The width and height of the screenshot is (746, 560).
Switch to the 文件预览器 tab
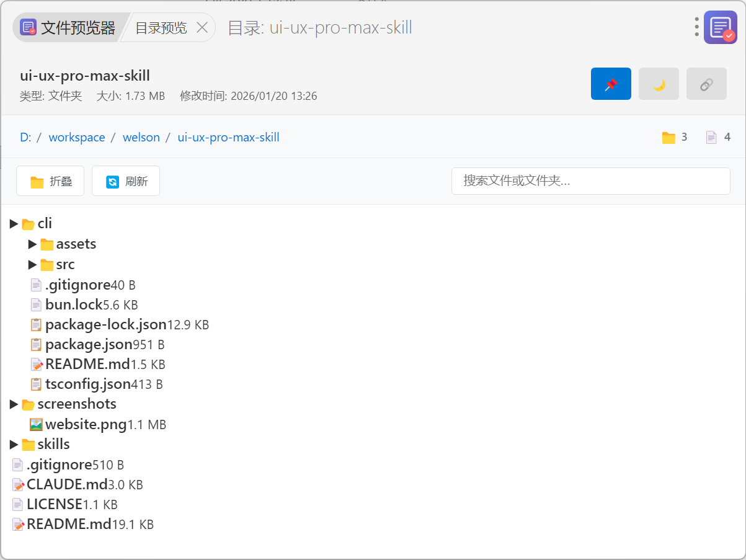(x=68, y=28)
